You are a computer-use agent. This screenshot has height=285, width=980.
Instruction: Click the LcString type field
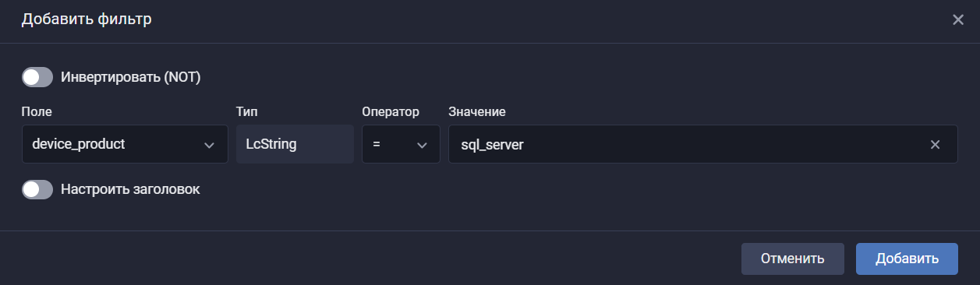click(x=295, y=144)
